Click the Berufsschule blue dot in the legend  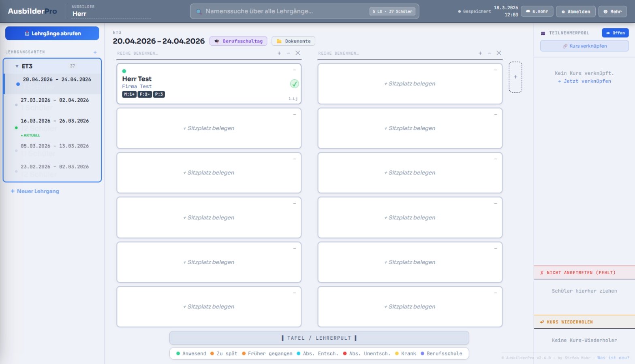coord(423,353)
